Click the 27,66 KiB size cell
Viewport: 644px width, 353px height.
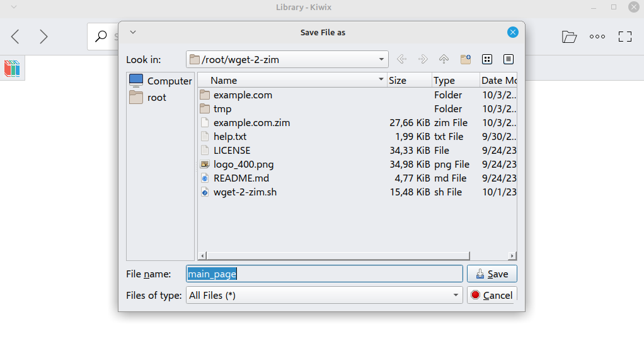pos(410,122)
